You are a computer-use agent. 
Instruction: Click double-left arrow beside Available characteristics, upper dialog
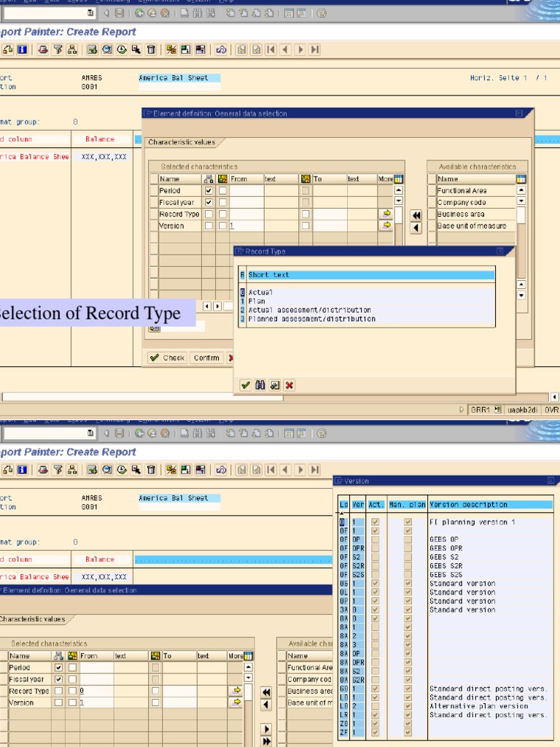click(x=416, y=215)
